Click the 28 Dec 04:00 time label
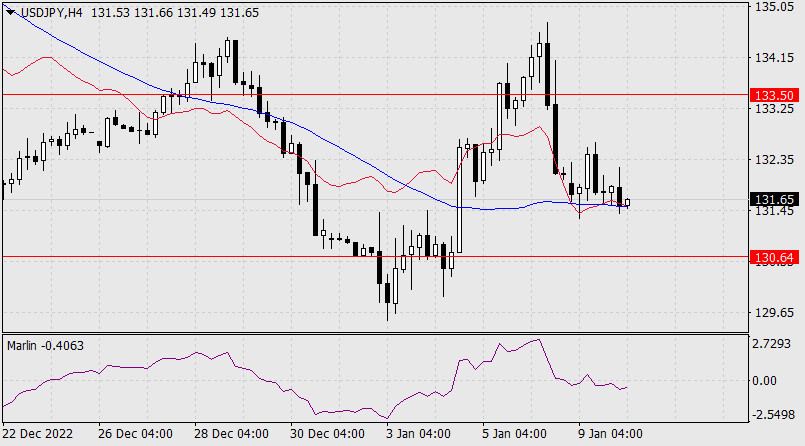 [x=232, y=434]
